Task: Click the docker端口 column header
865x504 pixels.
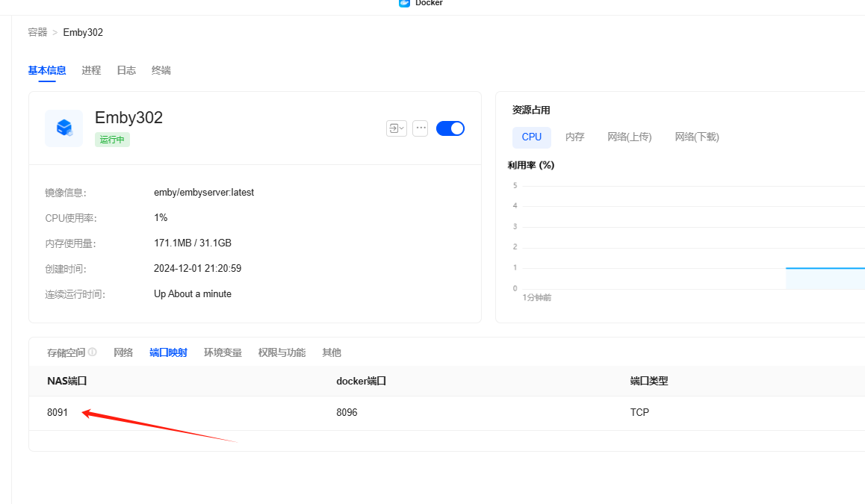Action: point(362,381)
